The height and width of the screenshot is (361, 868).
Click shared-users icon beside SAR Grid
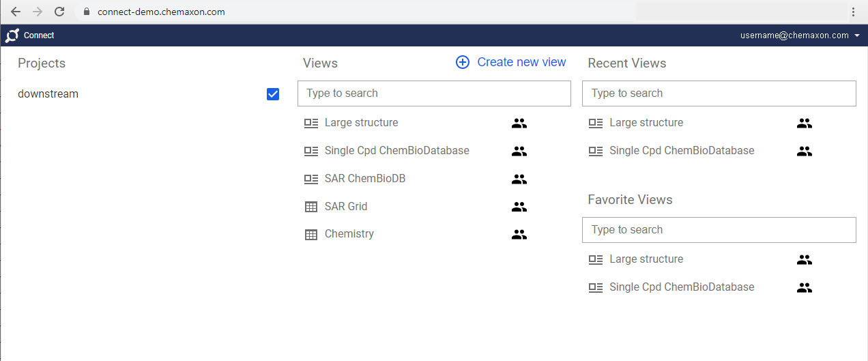point(519,207)
